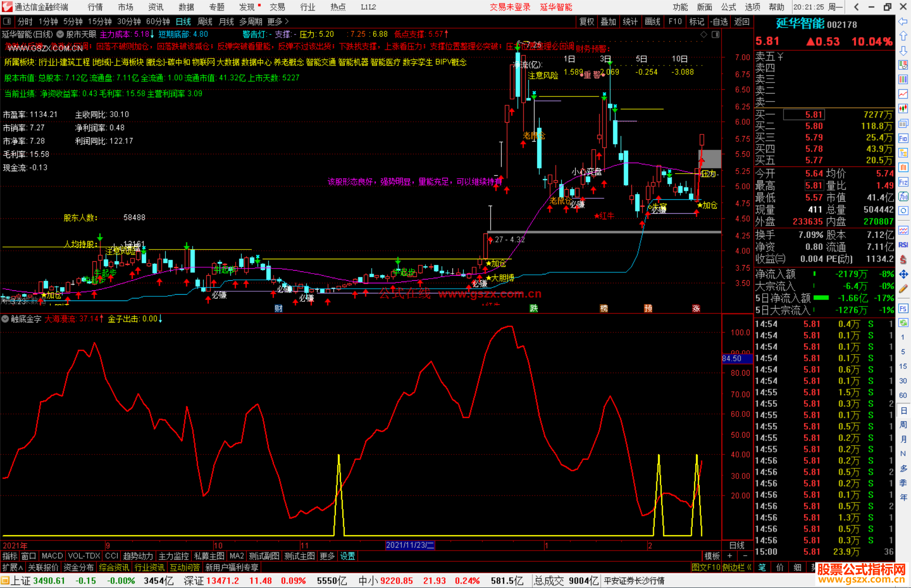The image size is (911, 588).
Task: Select sidebar period 15 minutes
Action: coord(903,366)
